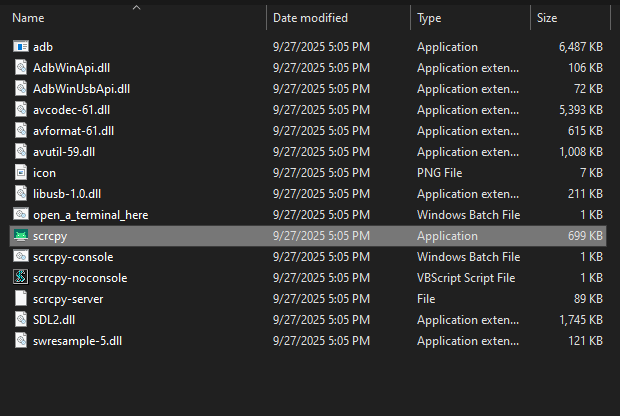Click the 106 KB size of AdbWinApi.dll
This screenshot has height=416, width=620.
pos(585,68)
